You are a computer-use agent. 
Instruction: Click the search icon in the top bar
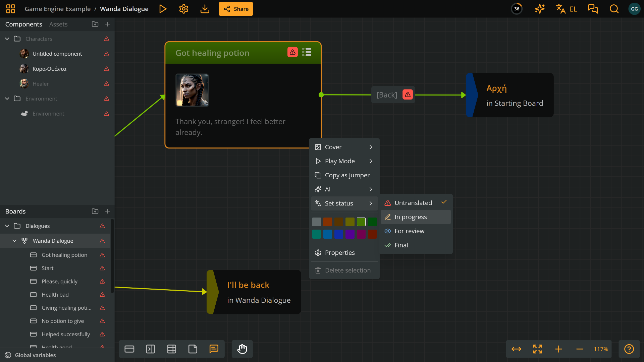[x=614, y=9]
